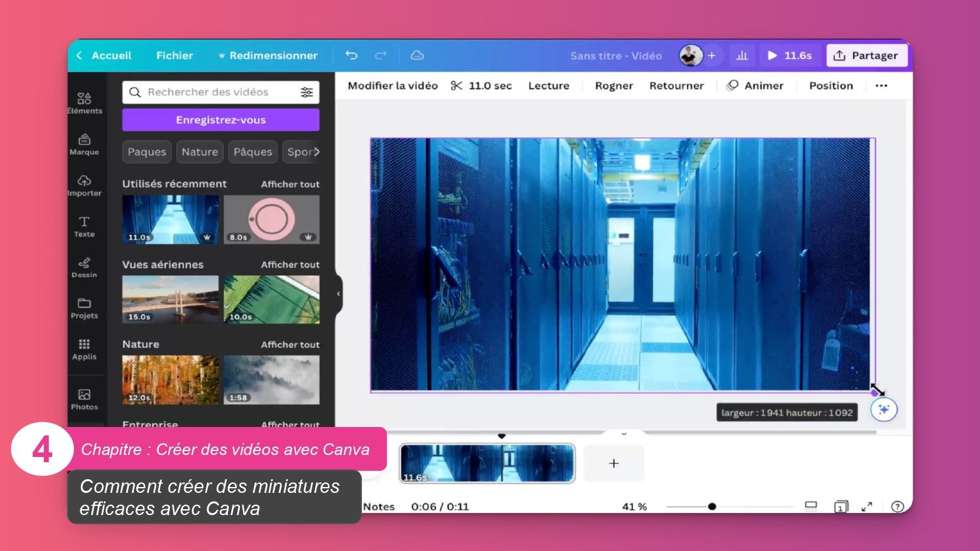Viewport: 980px width, 551px height.
Task: Play the 11.6s video preview
Action: coord(789,55)
